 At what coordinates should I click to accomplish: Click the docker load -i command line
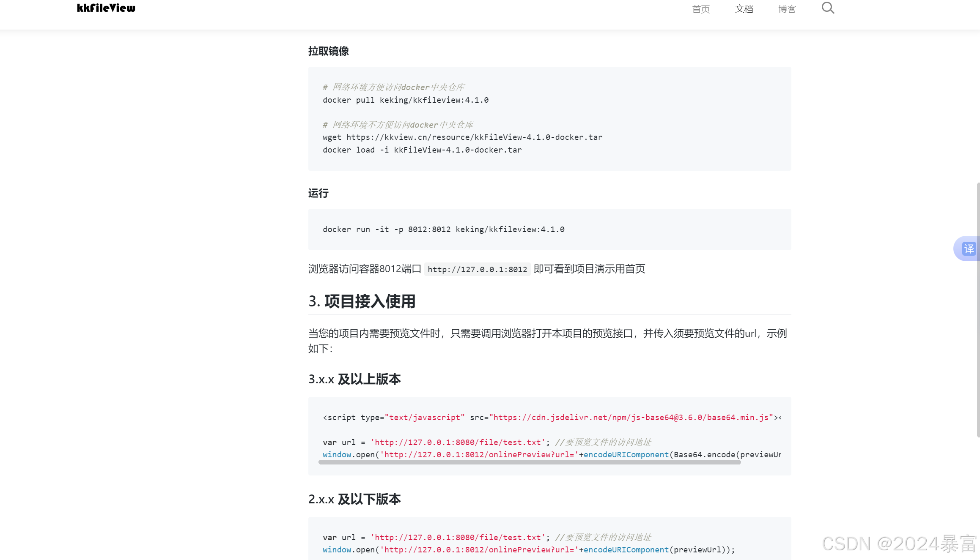(x=422, y=150)
